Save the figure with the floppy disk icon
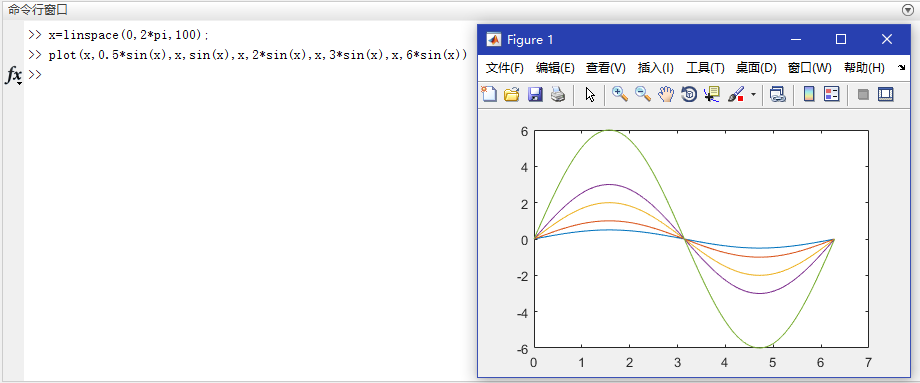This screenshot has width=920, height=383. coord(535,94)
